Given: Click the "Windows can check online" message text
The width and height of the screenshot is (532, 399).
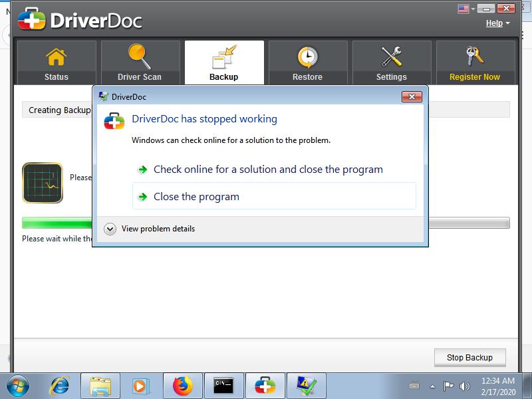Looking at the screenshot, I should pos(231,140).
